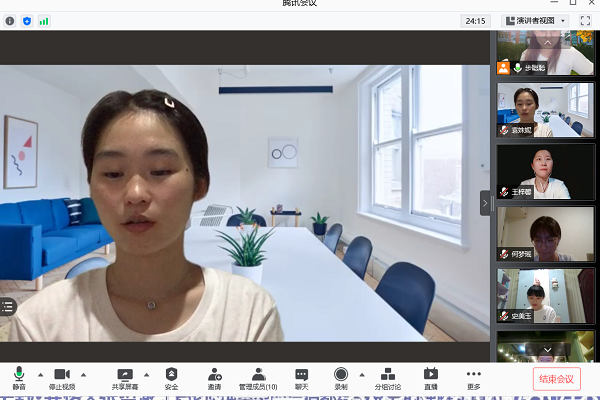
Task: Open the Chat (聊天) panel
Action: pos(301,377)
